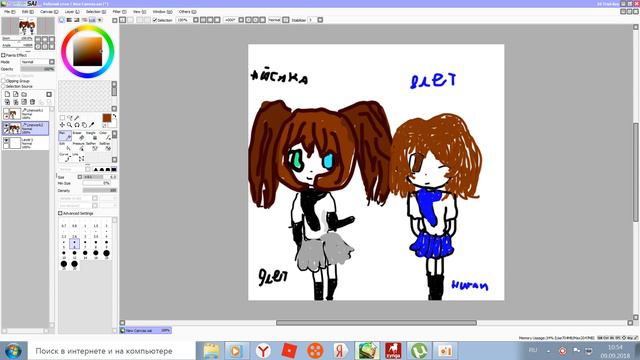Select the Line tool
This screenshot has height=360, width=640.
tap(78, 157)
